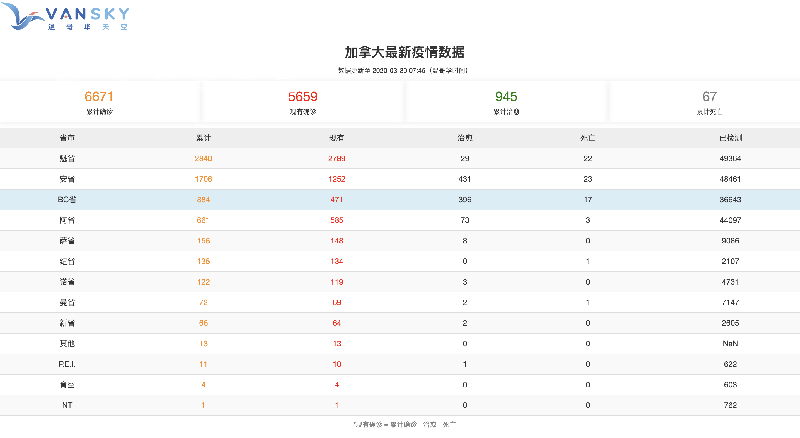Click the 死亡 column header
The image size is (800, 438).
pyautogui.click(x=588, y=138)
